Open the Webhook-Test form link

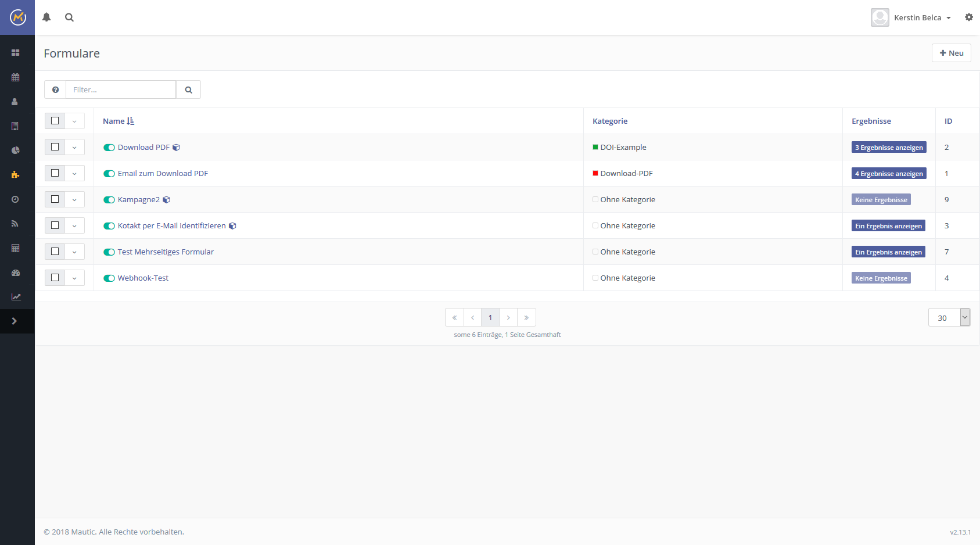pyautogui.click(x=143, y=278)
